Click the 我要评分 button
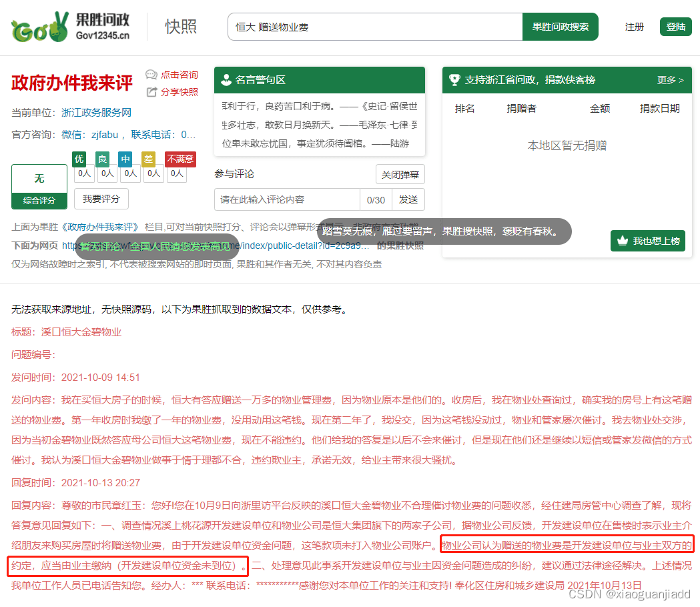This screenshot has height=607, width=700. pos(101,199)
